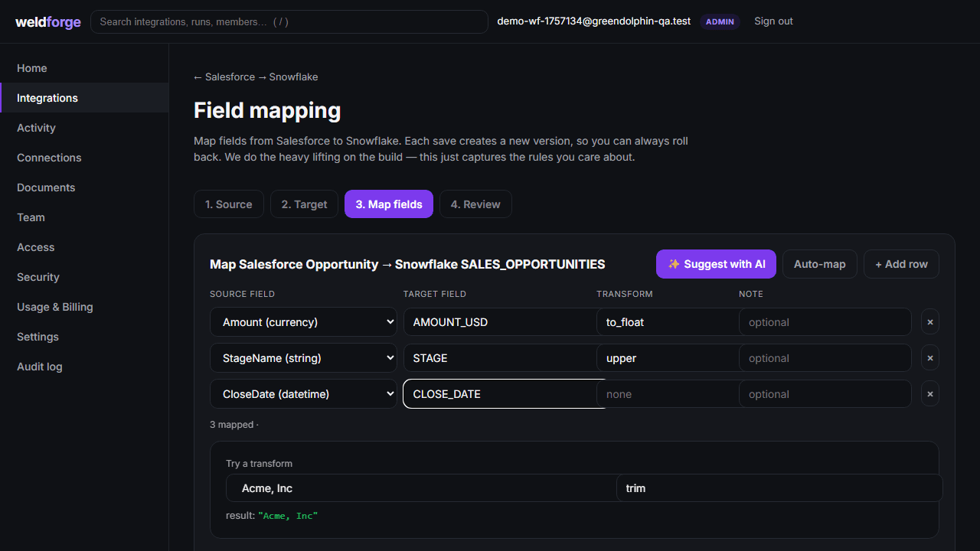This screenshot has height=551, width=980.
Task: Add a new mapping row
Action: [901, 264]
